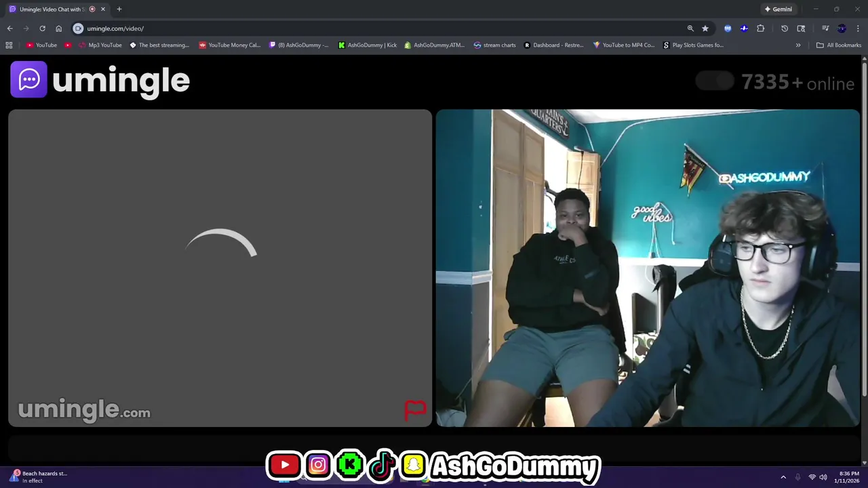
Task: Open The best streaming bookmark
Action: (159, 45)
